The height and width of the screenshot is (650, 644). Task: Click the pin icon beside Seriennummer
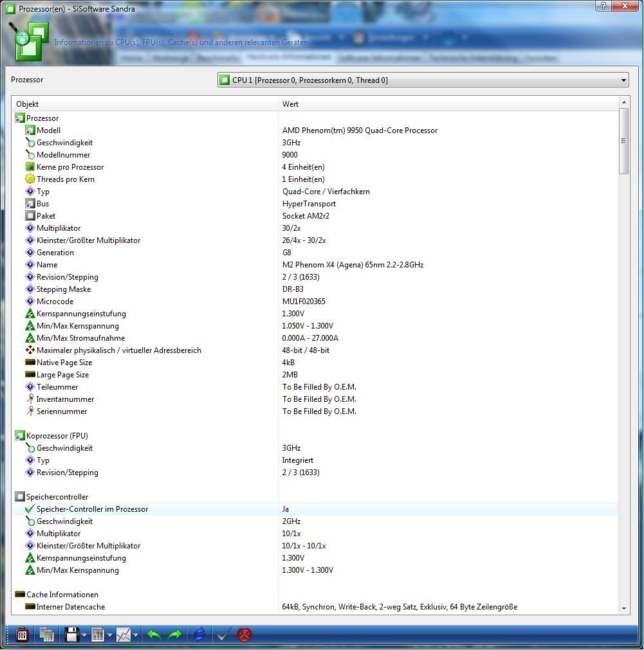point(30,411)
